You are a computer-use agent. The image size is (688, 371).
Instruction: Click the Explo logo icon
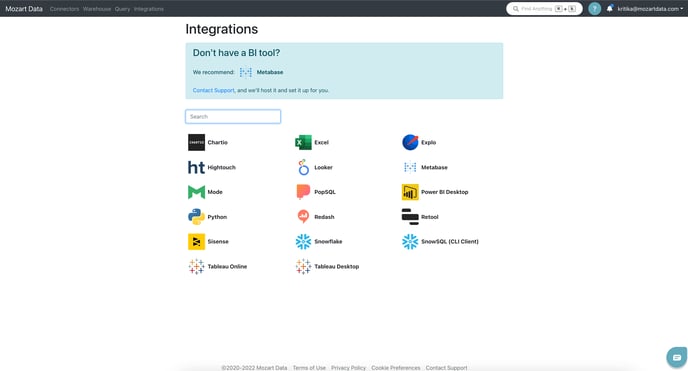click(410, 143)
